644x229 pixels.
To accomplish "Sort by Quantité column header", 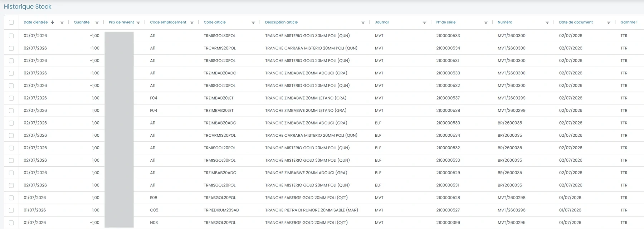I will 82,22.
